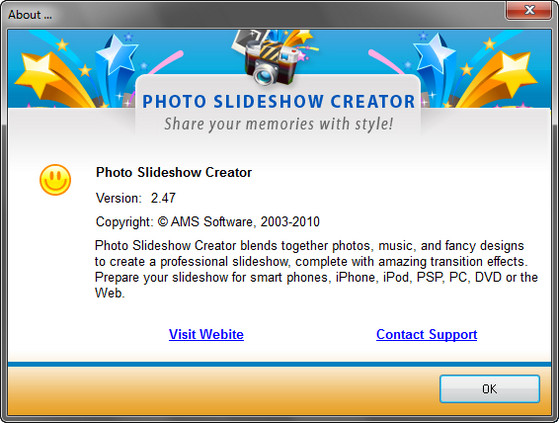The image size is (559, 423).
Task: Close the About dialog window
Action: point(529,10)
